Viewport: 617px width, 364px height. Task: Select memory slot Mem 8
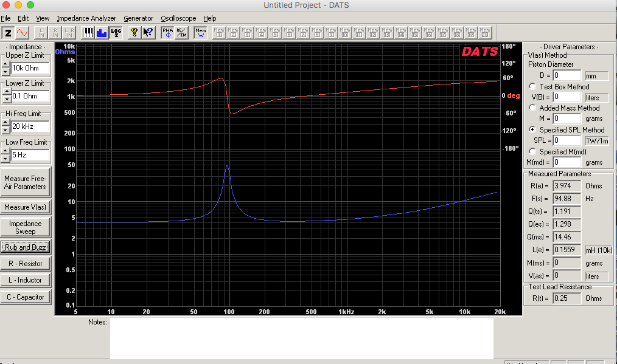click(x=317, y=33)
